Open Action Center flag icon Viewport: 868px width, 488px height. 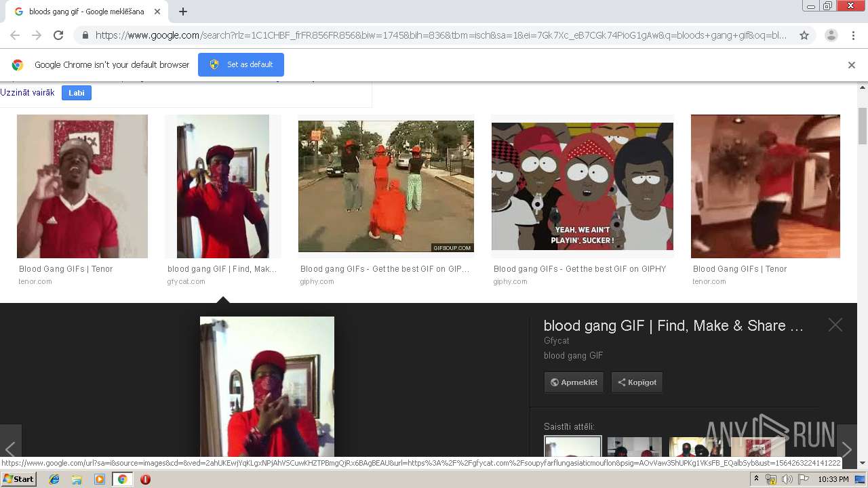(804, 479)
